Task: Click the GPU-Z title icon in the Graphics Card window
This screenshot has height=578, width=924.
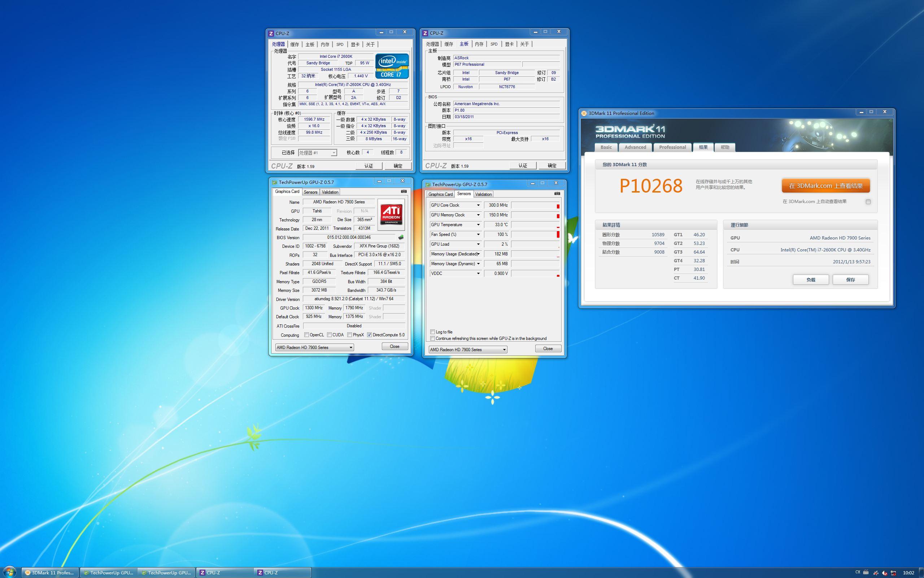Action: point(274,183)
